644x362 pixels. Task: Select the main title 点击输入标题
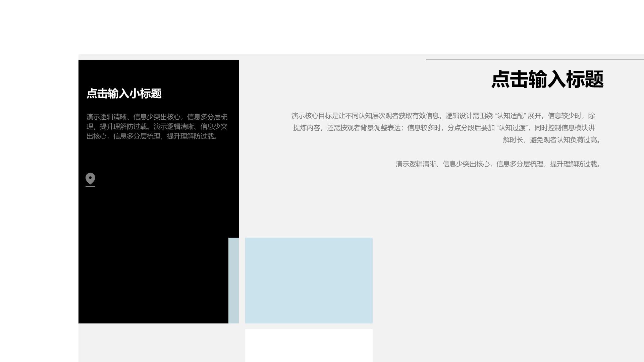547,79
